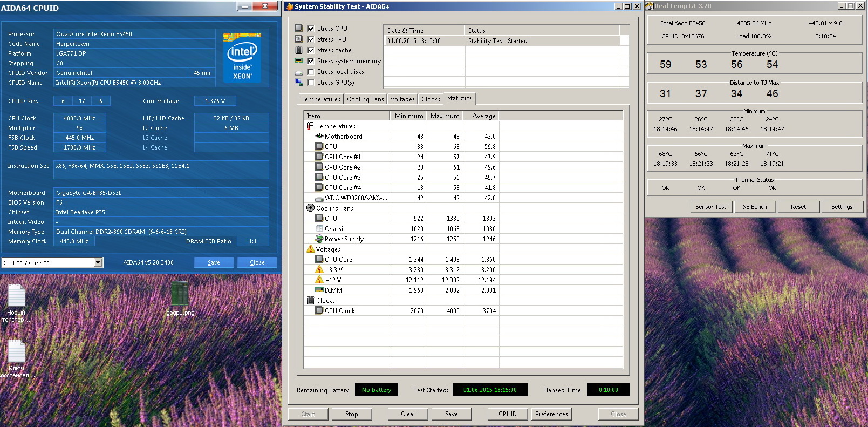868x427 pixels.
Task: Select the Statistics tab
Action: click(x=460, y=98)
